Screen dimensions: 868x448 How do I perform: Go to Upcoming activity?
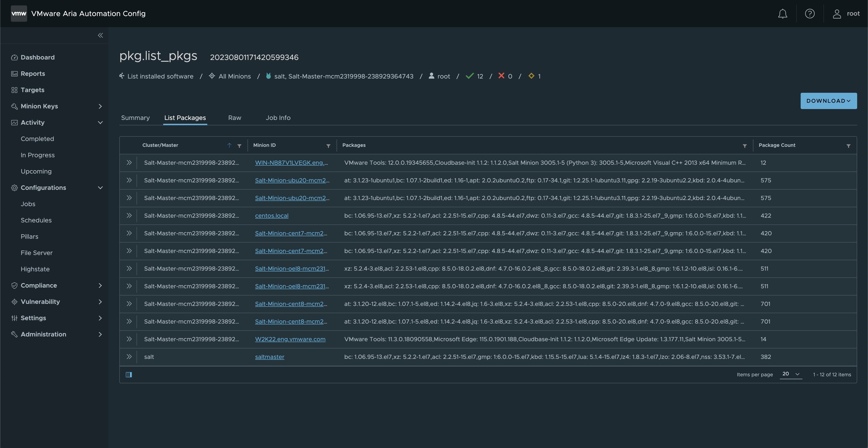point(36,171)
